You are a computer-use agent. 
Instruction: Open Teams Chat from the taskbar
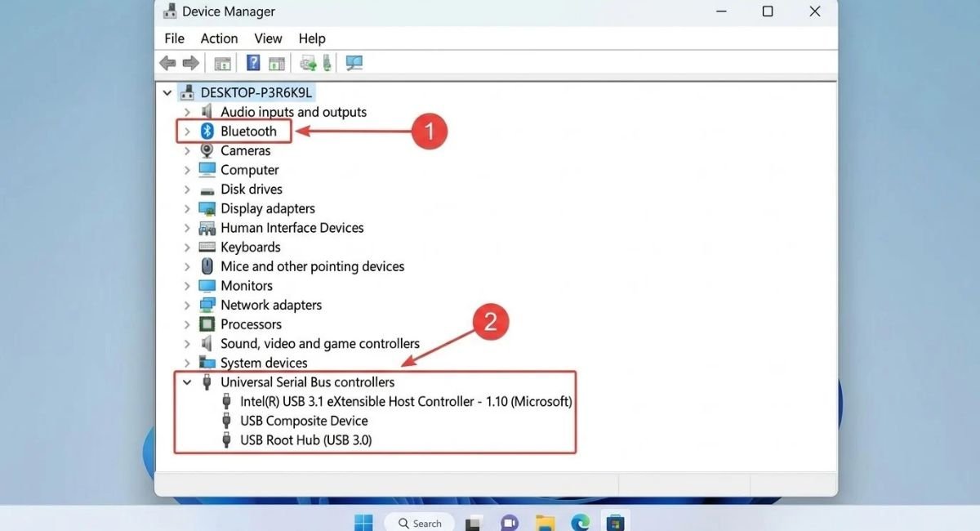pyautogui.click(x=510, y=523)
